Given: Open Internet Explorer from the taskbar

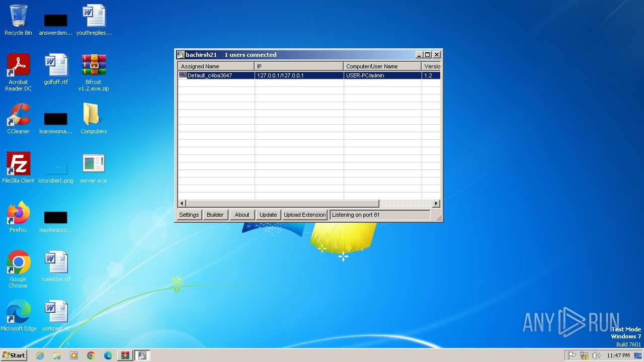Looking at the screenshot, I should [40, 355].
